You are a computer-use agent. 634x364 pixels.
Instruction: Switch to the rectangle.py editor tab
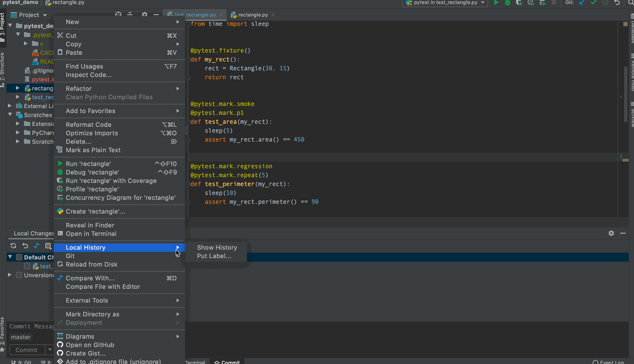tap(253, 15)
